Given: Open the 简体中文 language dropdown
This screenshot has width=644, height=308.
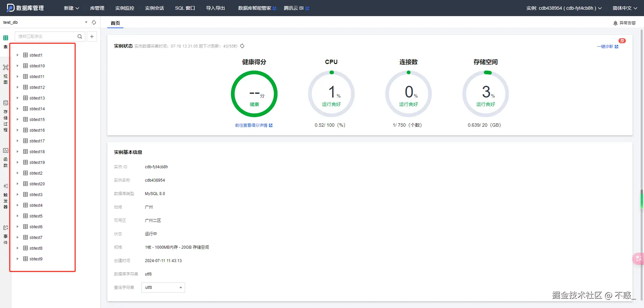Looking at the screenshot, I should pyautogui.click(x=625, y=8).
